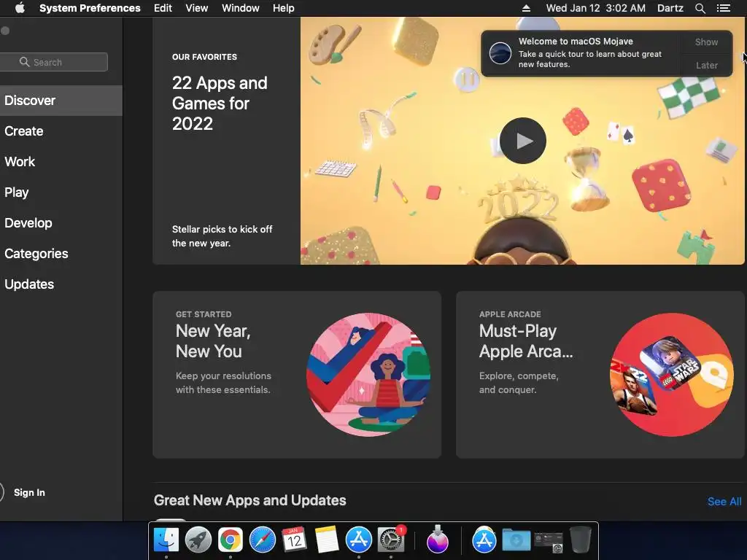Open the Applications stack in the Dock

coord(484,540)
